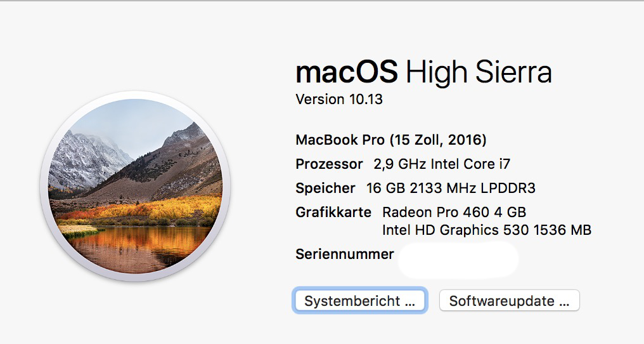Select the 16 GB 2133 MHz LPDDR3 value
Screen dimensions: 644x344
(x=451, y=188)
